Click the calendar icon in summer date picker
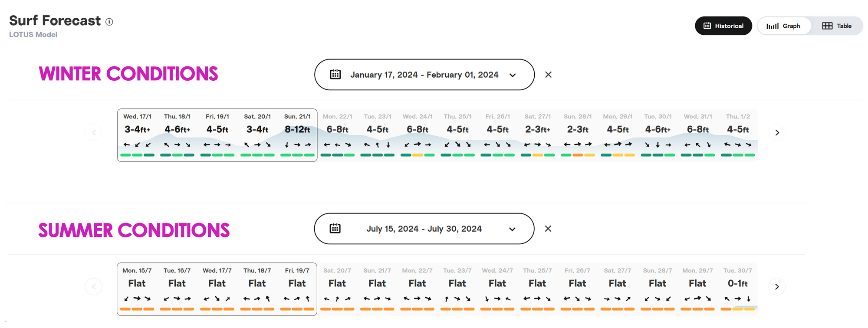 (x=335, y=229)
